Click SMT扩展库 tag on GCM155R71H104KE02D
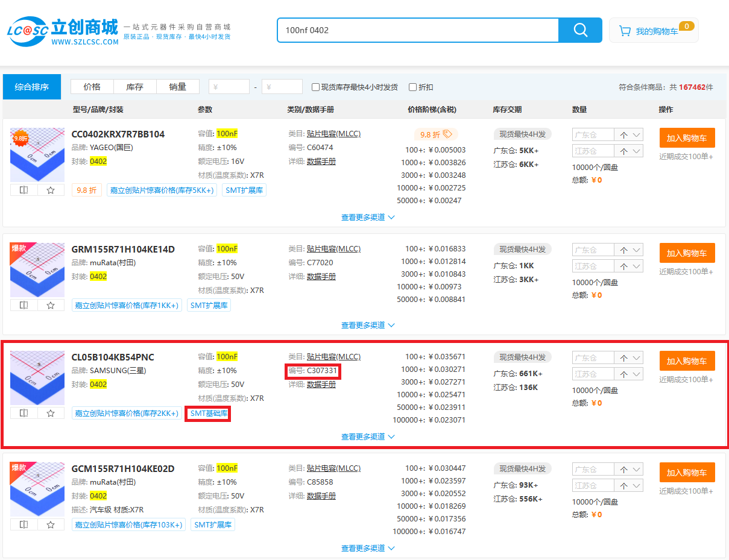Viewport: 729px width, 560px height. 213,524
